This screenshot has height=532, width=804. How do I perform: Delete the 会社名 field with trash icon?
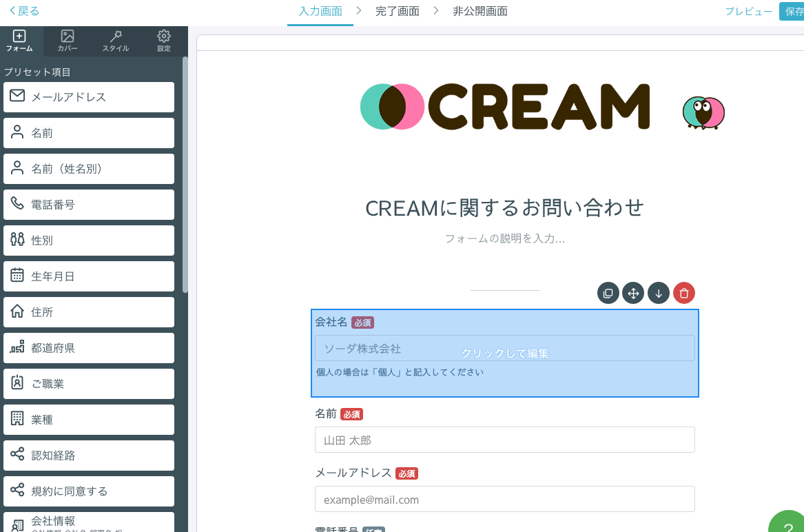pyautogui.click(x=684, y=294)
